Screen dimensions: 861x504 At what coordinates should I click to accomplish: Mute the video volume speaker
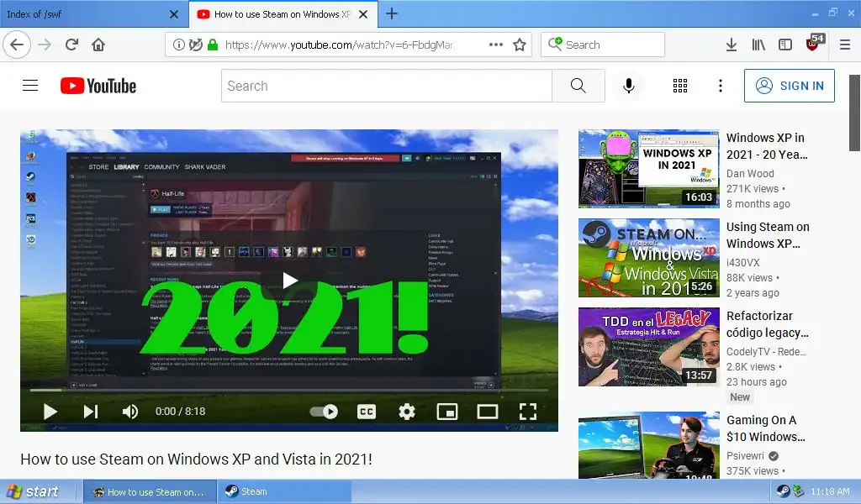(130, 412)
